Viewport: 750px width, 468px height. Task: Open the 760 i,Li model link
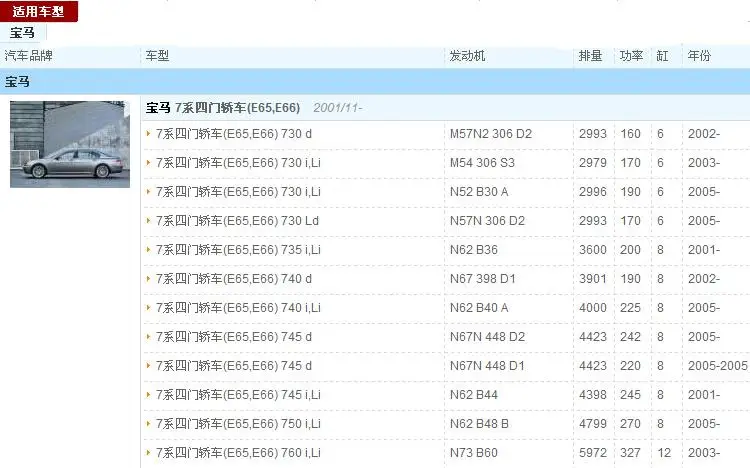238,452
